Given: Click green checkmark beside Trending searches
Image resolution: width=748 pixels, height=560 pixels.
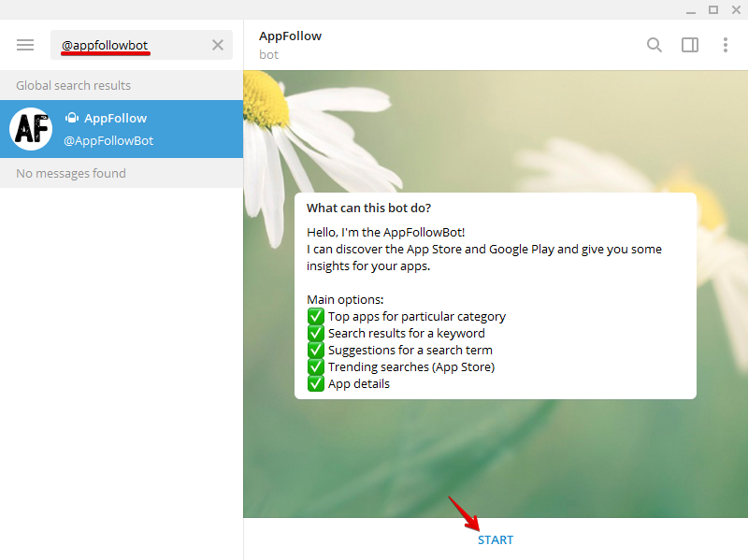Looking at the screenshot, I should coord(315,366).
